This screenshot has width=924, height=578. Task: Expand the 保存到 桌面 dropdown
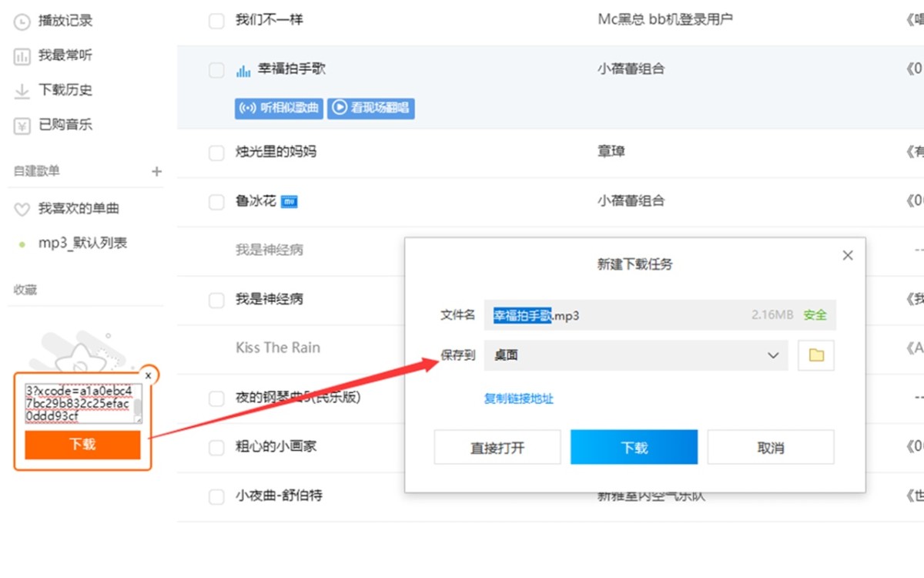(x=773, y=355)
